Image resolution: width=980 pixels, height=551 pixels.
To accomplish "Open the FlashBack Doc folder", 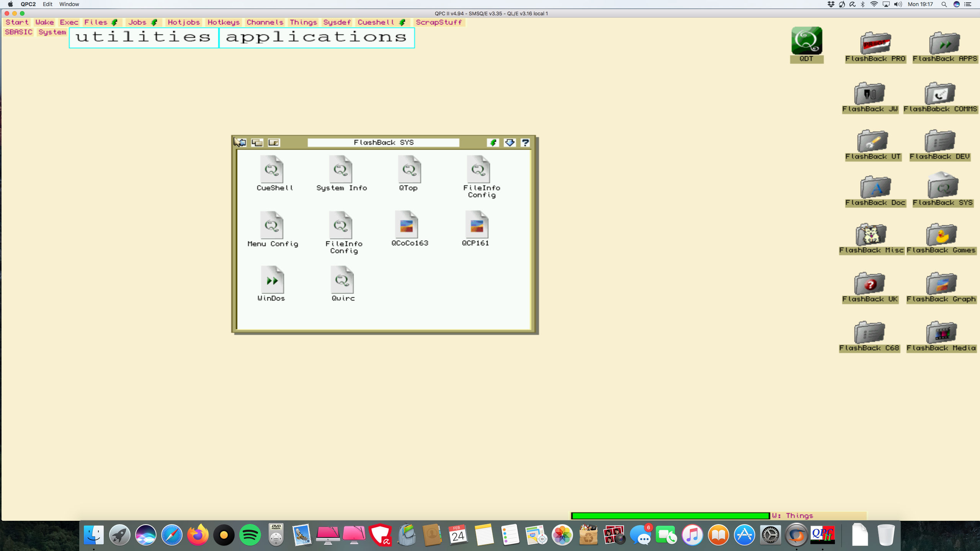I will [x=875, y=187].
